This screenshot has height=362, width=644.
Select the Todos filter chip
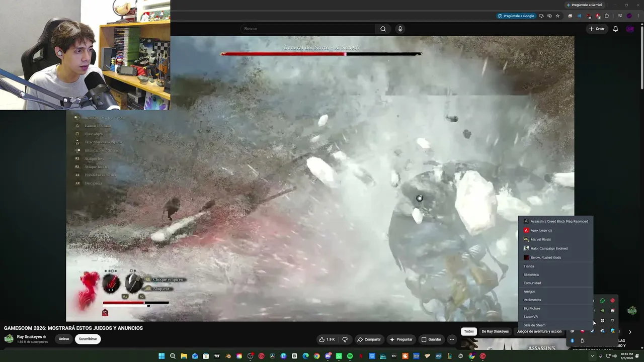click(x=469, y=331)
